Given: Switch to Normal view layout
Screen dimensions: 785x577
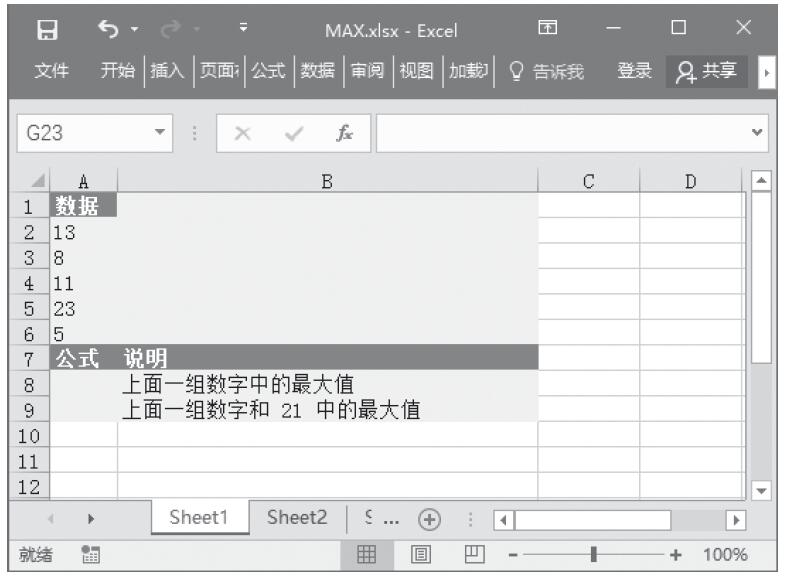Looking at the screenshot, I should (368, 554).
